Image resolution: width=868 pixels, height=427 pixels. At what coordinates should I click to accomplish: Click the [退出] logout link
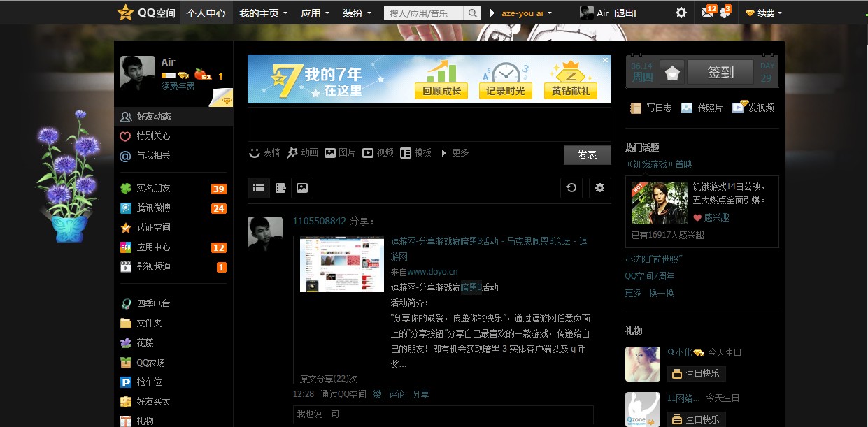pyautogui.click(x=625, y=13)
